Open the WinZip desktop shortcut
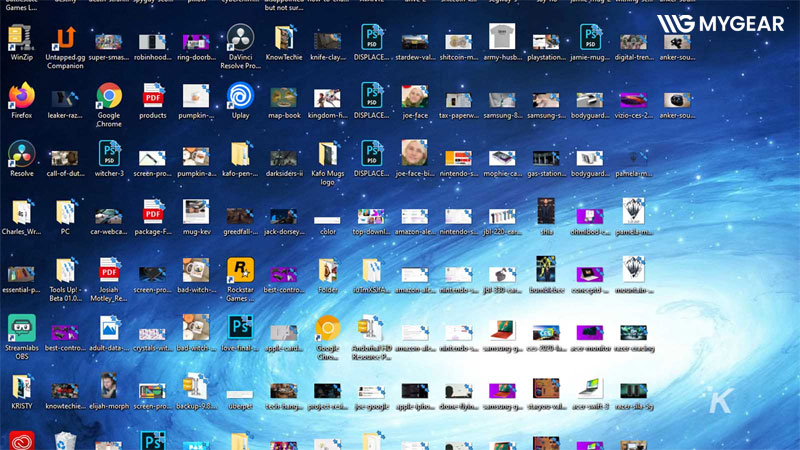This screenshot has height=450, width=800. pos(21,40)
